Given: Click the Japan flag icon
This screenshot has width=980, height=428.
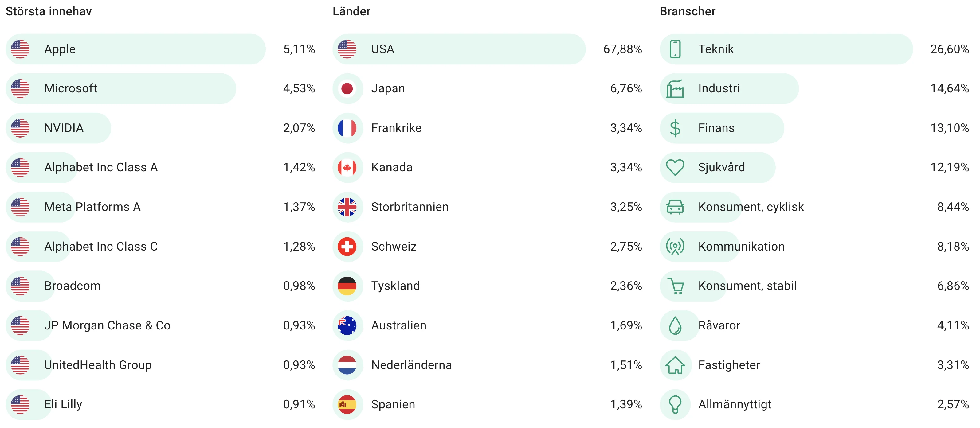Looking at the screenshot, I should [x=347, y=88].
